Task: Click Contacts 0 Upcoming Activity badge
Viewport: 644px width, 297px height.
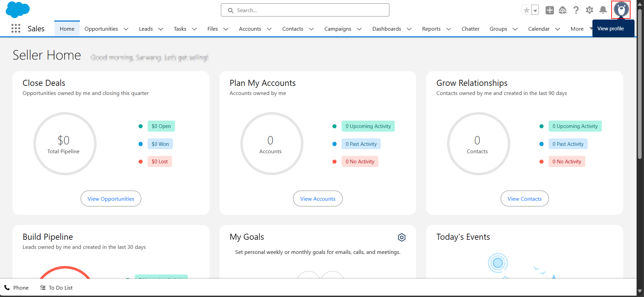Action: pos(575,126)
